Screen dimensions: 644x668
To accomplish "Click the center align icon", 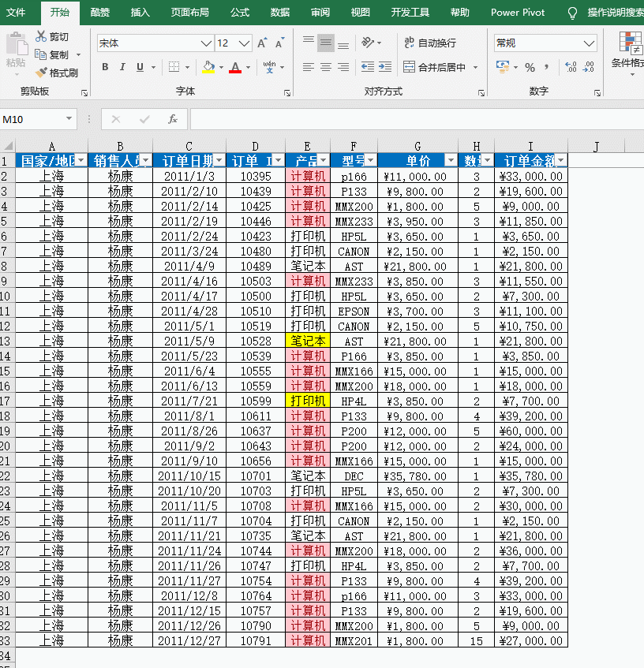I will point(325,68).
